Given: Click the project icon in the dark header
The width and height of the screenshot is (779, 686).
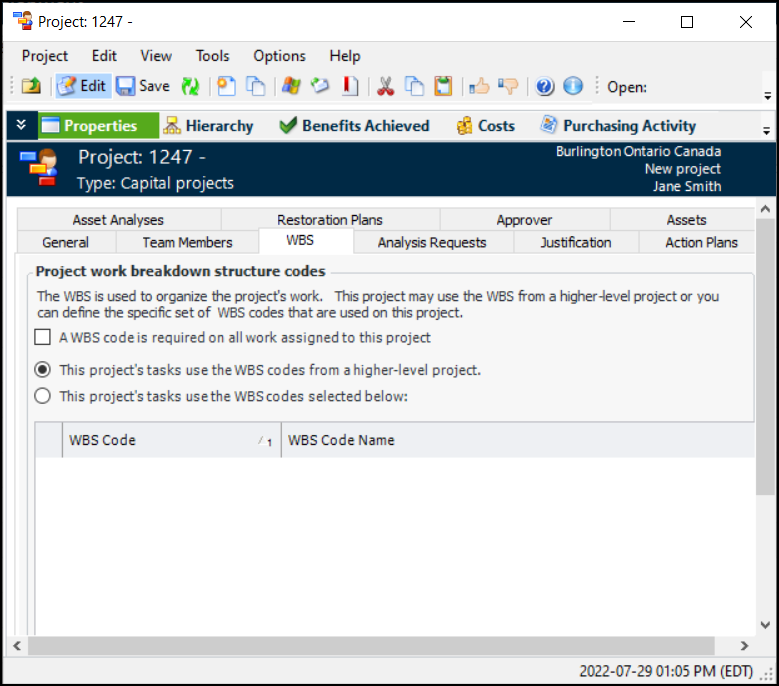Looking at the screenshot, I should [40, 168].
